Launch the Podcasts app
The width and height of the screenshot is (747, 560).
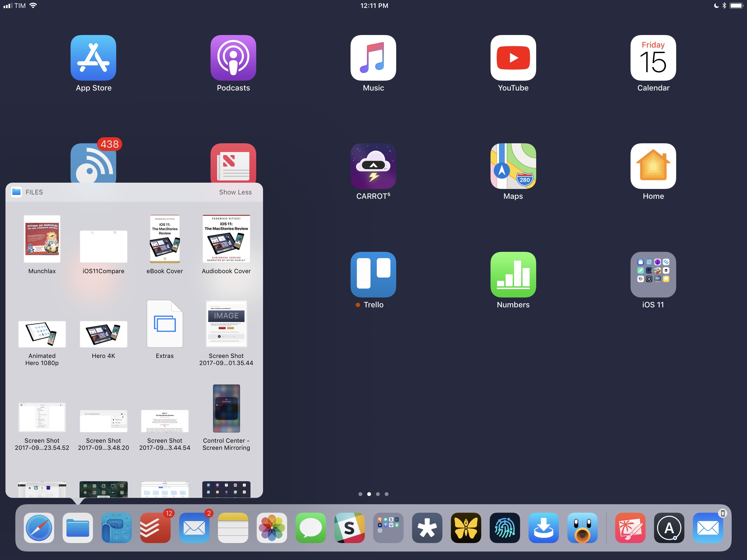click(233, 58)
